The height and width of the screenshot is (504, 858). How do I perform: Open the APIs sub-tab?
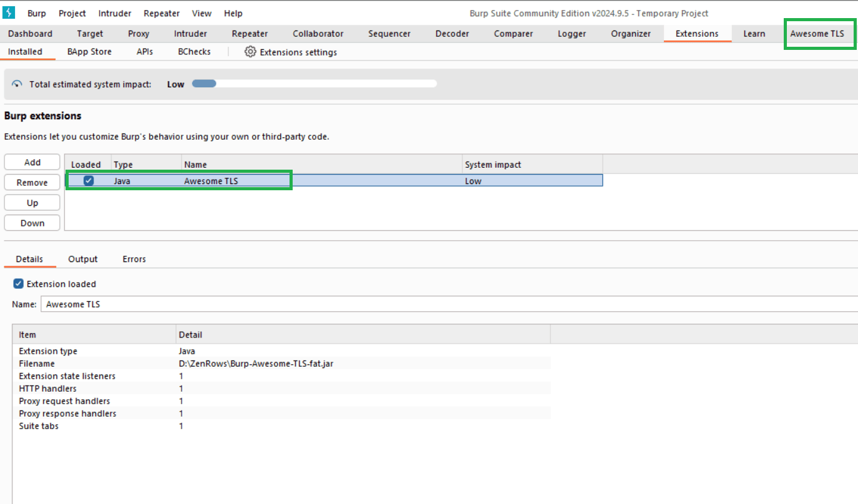145,52
